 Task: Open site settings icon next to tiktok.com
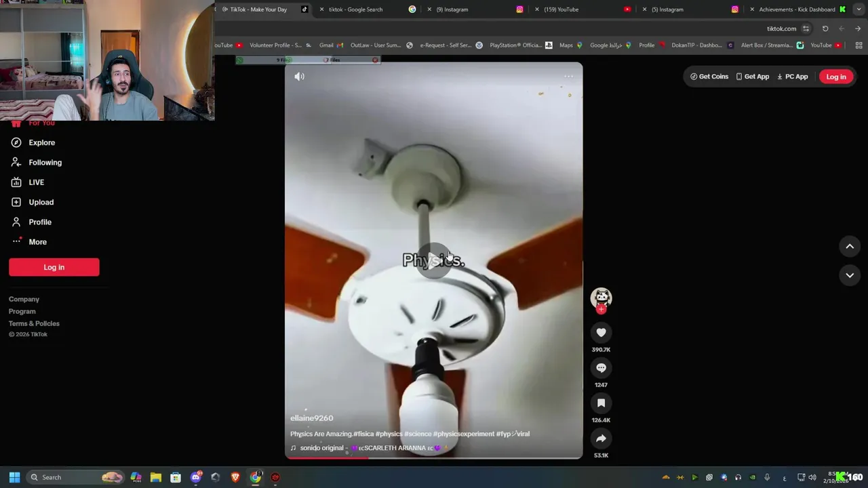coord(806,28)
